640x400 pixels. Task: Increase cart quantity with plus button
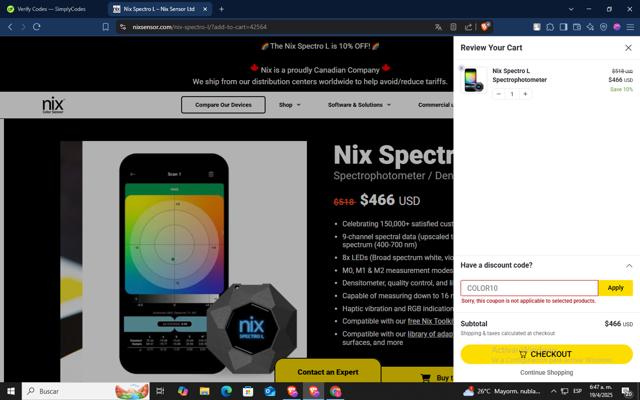[525, 94]
